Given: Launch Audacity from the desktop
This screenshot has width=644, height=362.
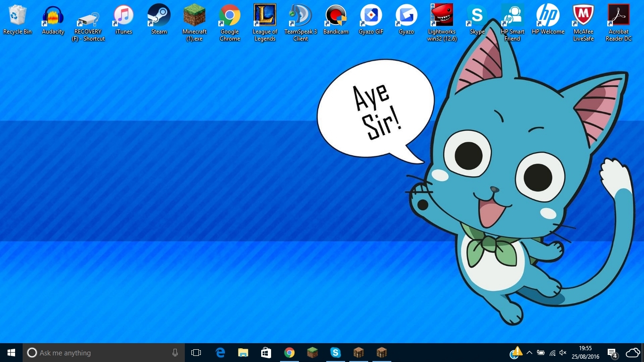Looking at the screenshot, I should 53,20.
